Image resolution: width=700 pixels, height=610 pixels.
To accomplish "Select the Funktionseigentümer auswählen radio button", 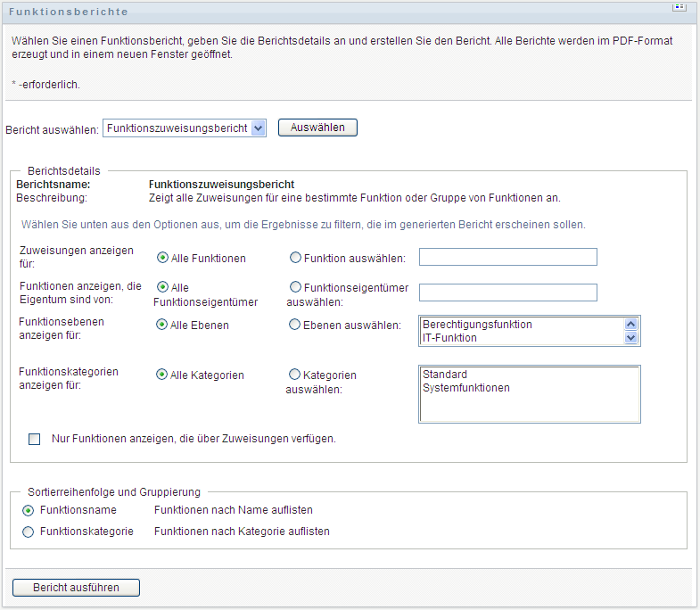I will click(x=295, y=286).
